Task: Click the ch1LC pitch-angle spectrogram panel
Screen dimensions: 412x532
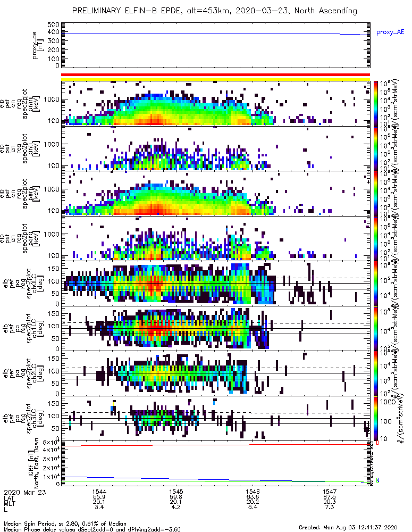Action: click(x=215, y=328)
